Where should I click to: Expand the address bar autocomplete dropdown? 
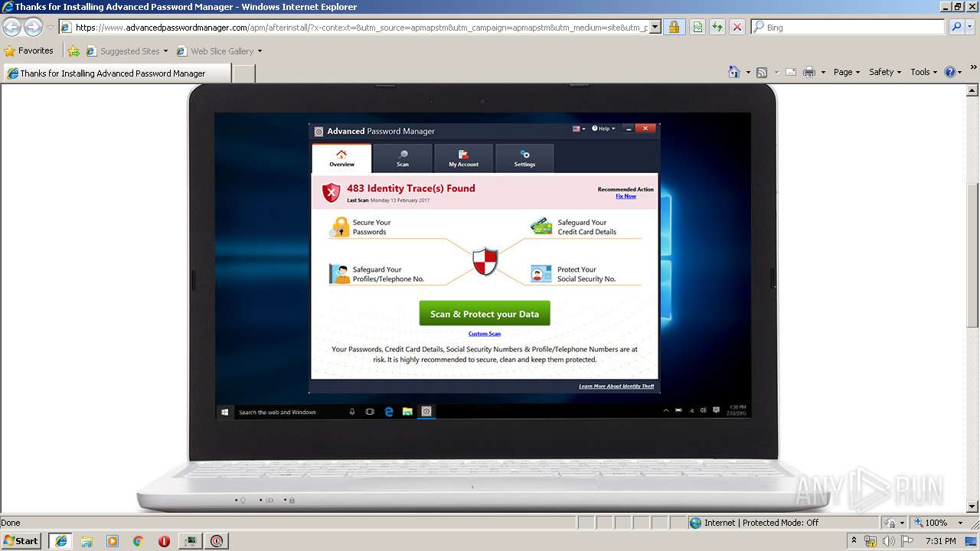(655, 28)
